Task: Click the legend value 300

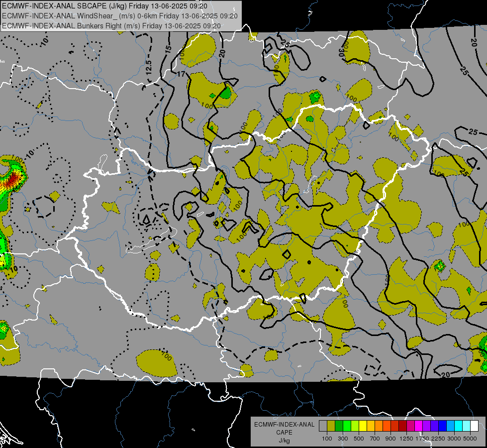Action: coord(343,439)
